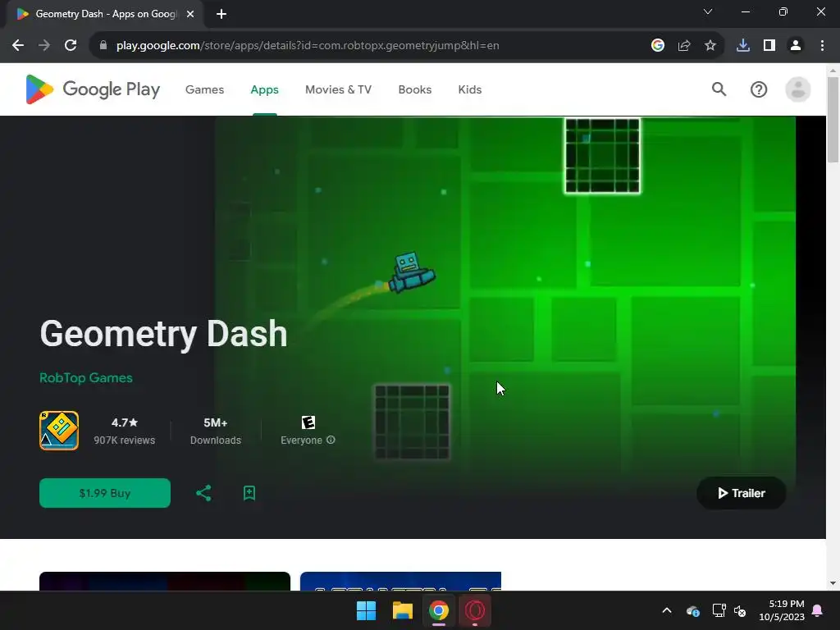Click the Everyone E rating badge
Screen dimensions: 840x630
[308, 422]
